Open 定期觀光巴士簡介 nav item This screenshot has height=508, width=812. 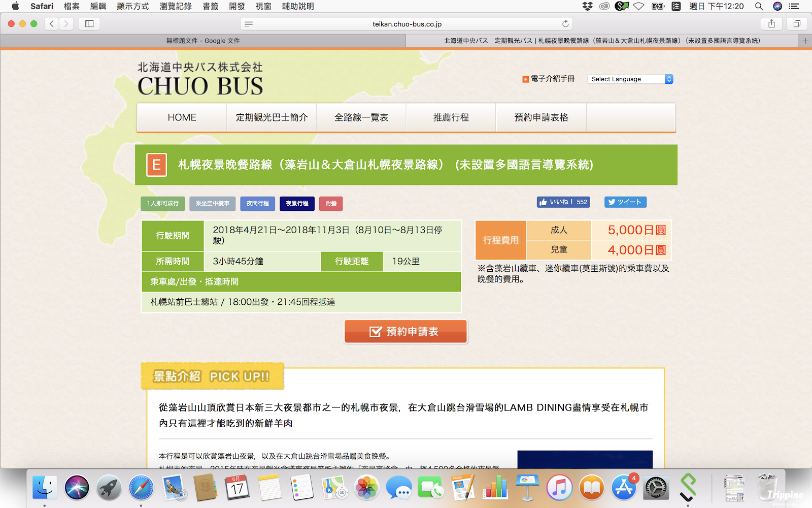272,117
